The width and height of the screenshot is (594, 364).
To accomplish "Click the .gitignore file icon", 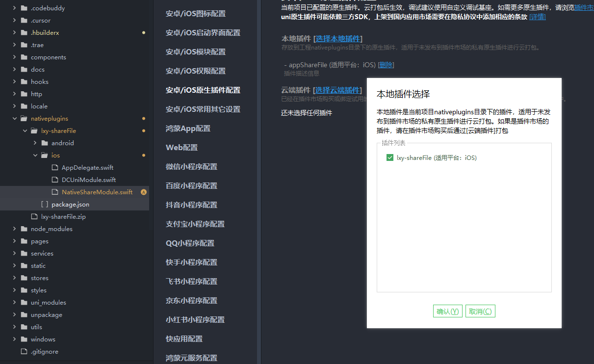I will 24,352.
